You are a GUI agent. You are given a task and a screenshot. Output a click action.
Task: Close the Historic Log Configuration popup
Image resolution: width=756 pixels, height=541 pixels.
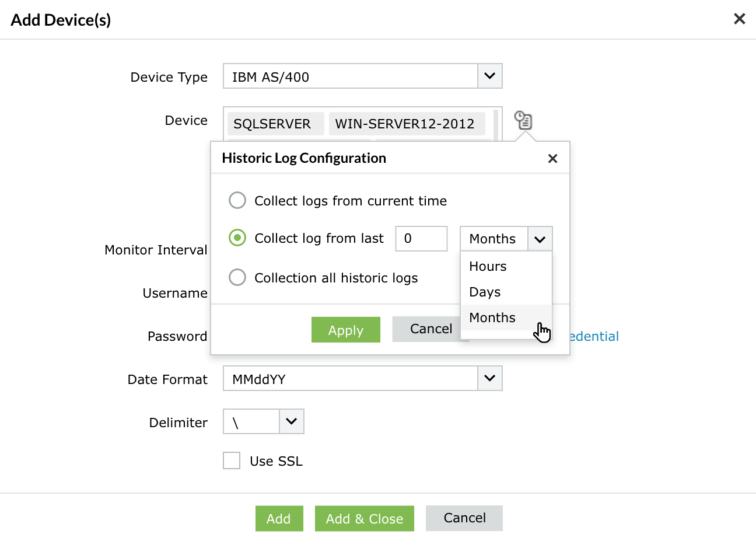tap(552, 159)
